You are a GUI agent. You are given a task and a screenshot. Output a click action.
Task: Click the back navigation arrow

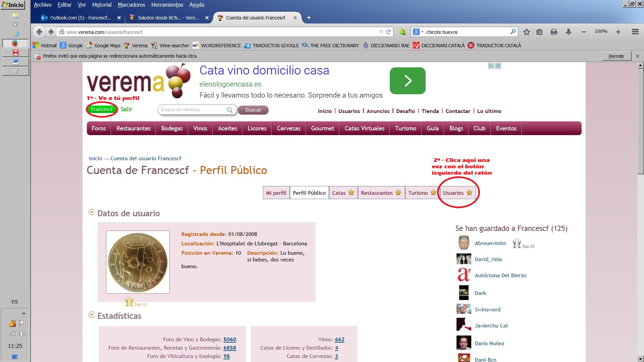(x=39, y=32)
